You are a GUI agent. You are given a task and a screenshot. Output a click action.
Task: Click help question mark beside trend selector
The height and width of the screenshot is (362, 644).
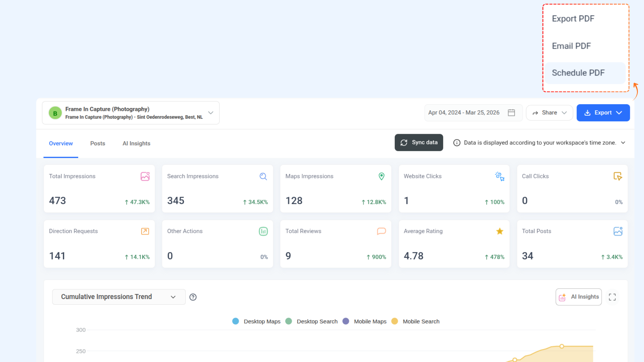click(193, 297)
